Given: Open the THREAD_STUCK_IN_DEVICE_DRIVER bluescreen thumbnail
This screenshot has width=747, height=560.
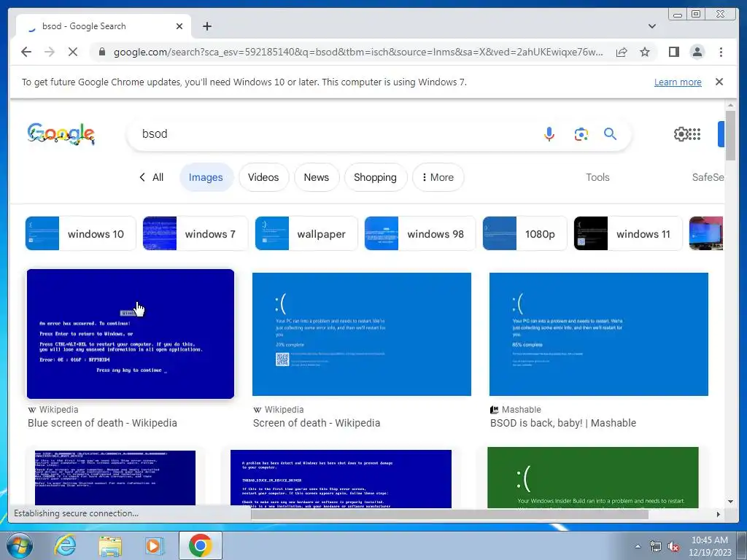Looking at the screenshot, I should click(341, 478).
